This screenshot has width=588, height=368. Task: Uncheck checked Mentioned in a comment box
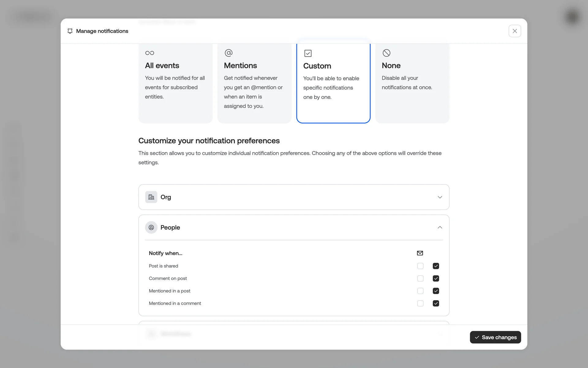click(436, 304)
